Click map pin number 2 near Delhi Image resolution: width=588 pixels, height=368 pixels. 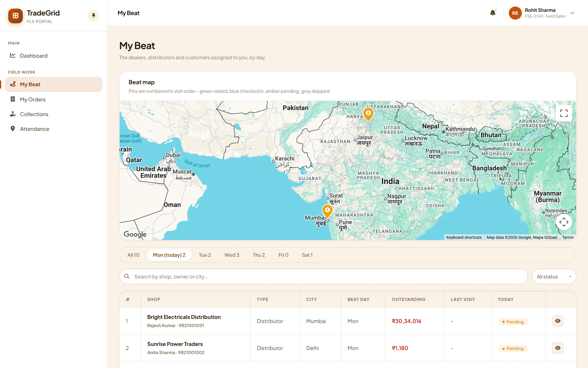click(x=368, y=114)
